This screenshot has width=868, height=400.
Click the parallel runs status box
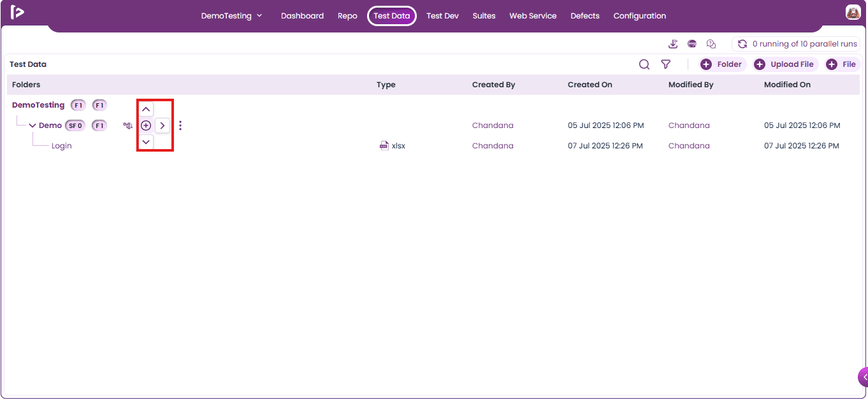(797, 44)
